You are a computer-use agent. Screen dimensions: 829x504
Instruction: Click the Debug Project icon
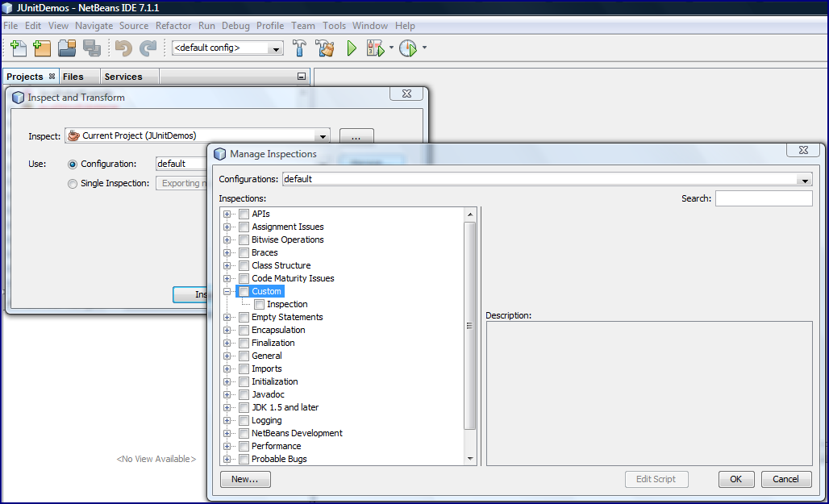click(x=375, y=48)
